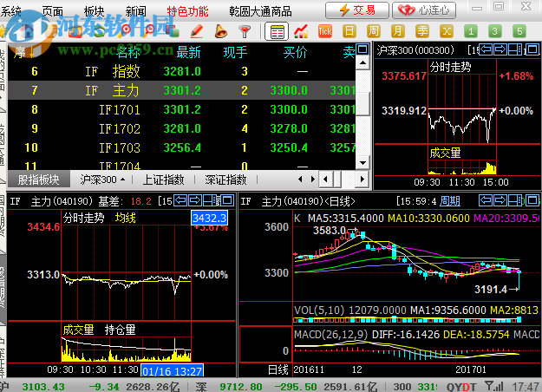The width and height of the screenshot is (542, 392).
Task: Open the trend chart icon in toolbar
Action: point(301,31)
